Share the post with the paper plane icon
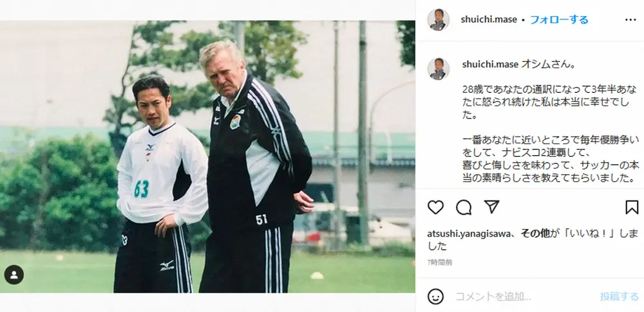 (491, 207)
